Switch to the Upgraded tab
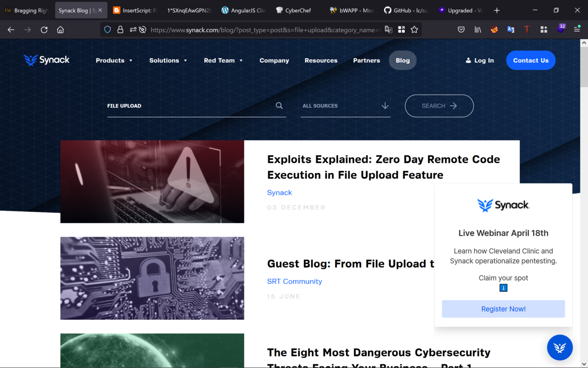Viewport: 588px width, 368px height. coord(460,10)
